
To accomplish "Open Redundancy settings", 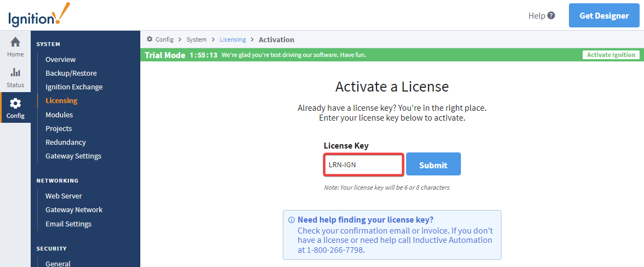I will 66,142.
